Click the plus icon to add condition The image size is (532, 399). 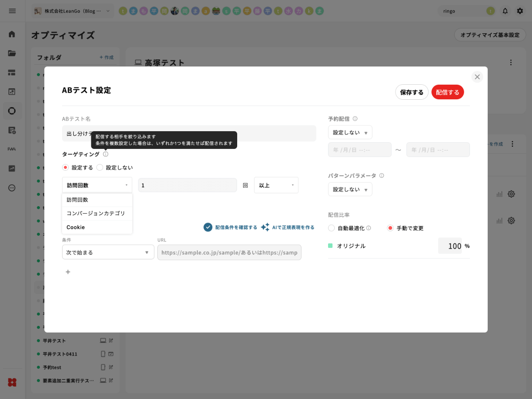click(x=68, y=272)
